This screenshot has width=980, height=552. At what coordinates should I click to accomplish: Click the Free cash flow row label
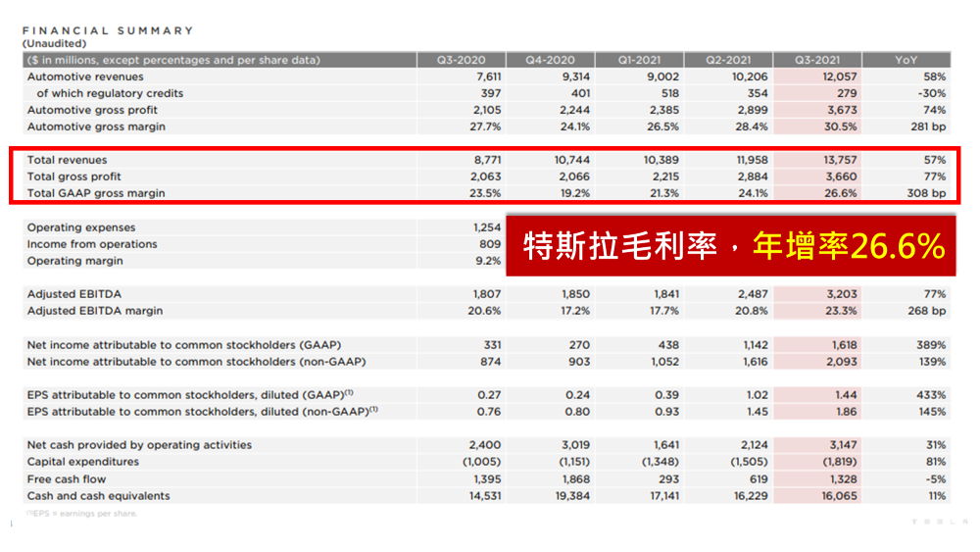coord(67,478)
